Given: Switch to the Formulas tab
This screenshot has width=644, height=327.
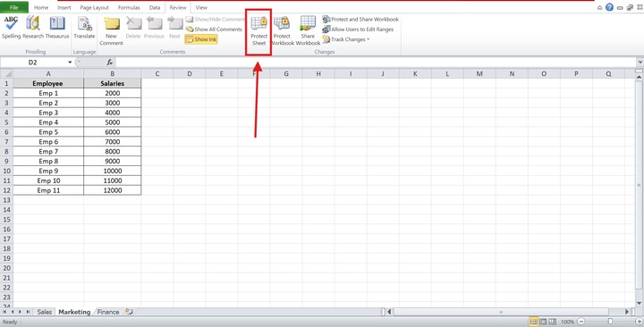Looking at the screenshot, I should pos(129,7).
